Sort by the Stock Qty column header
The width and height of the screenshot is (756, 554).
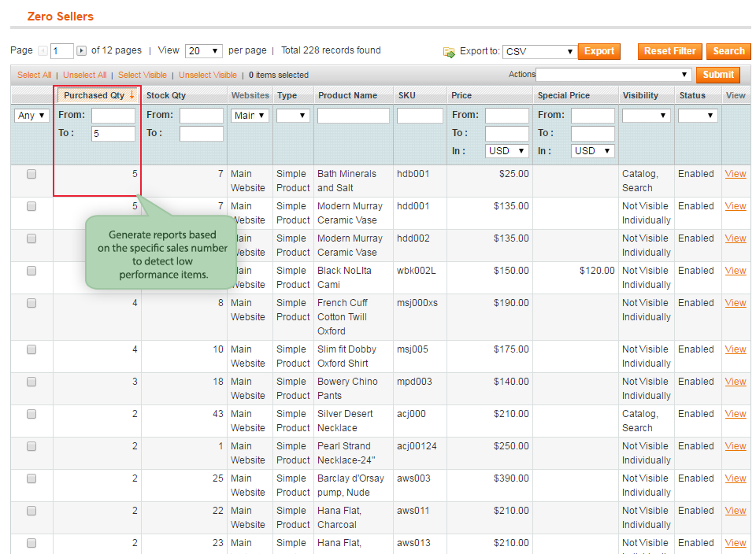click(x=166, y=95)
